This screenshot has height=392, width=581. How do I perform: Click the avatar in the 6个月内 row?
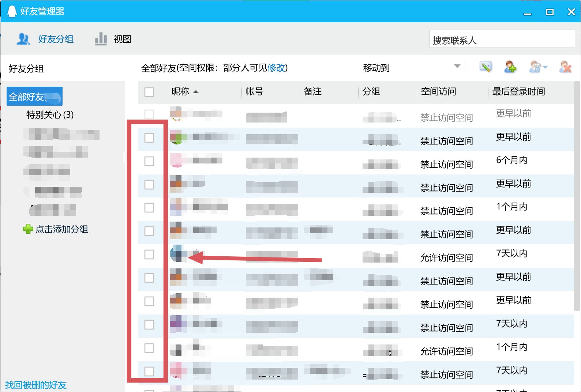pos(177,161)
